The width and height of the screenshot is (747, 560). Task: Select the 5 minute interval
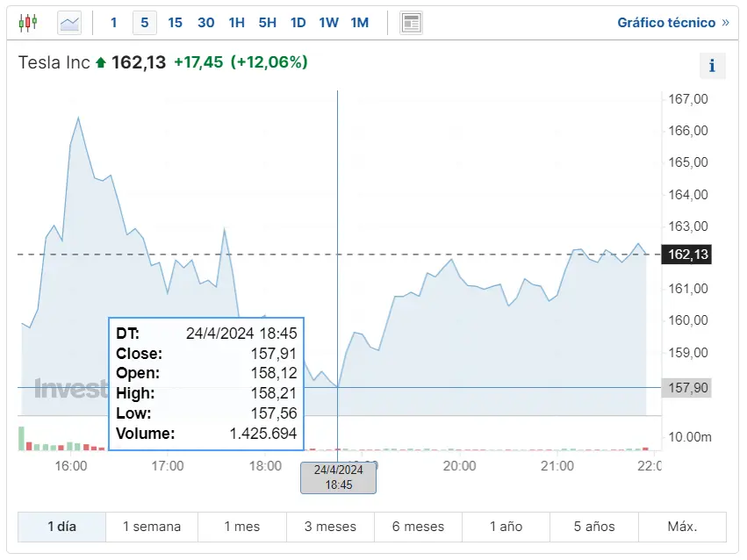(x=145, y=23)
